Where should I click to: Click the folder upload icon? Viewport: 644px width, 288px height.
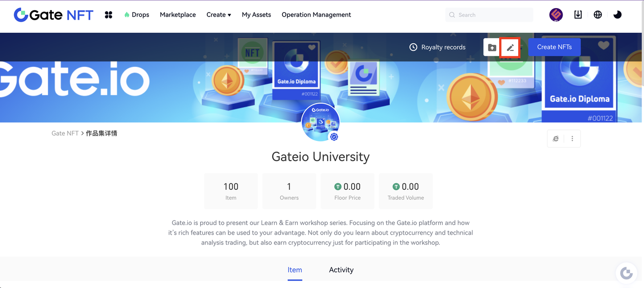coord(492,47)
